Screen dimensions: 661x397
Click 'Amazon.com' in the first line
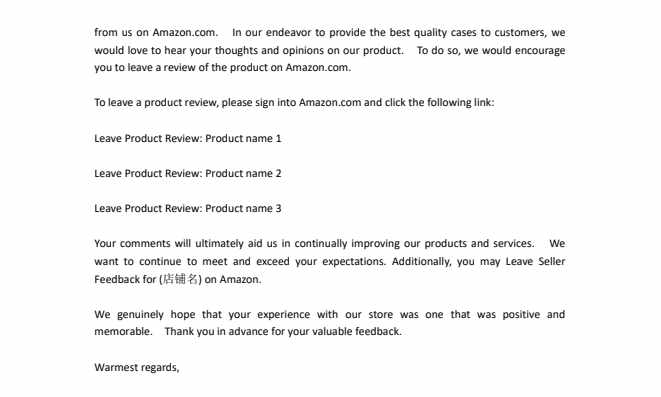point(185,32)
